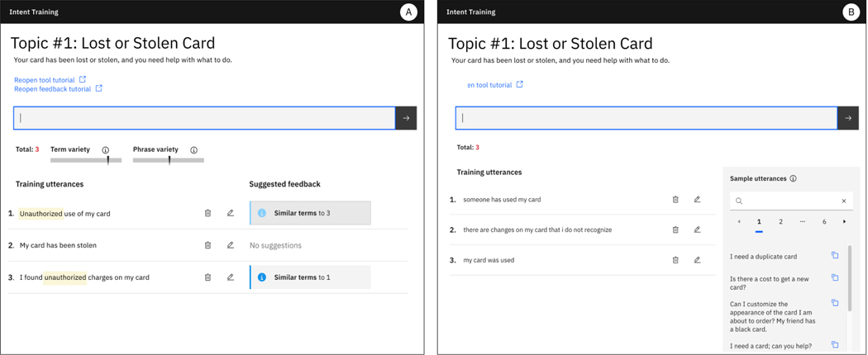868x355 pixels.
Task: Edit "there are changes on my card" utterance
Action: pos(698,230)
